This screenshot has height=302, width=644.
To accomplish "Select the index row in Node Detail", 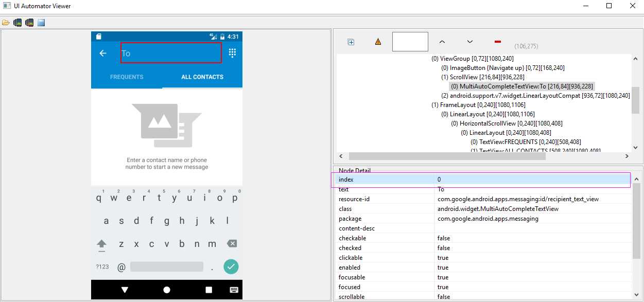I will tap(483, 180).
